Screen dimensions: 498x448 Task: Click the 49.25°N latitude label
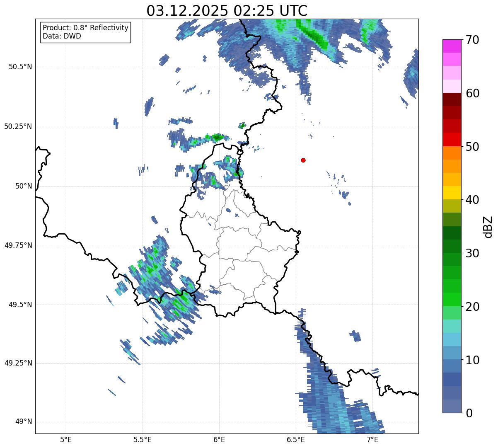18,363
